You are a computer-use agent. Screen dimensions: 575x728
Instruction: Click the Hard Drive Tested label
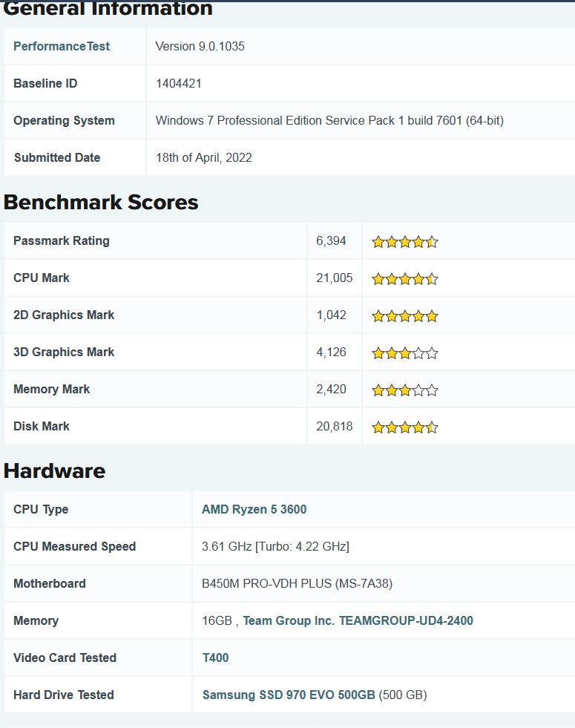pos(64,695)
